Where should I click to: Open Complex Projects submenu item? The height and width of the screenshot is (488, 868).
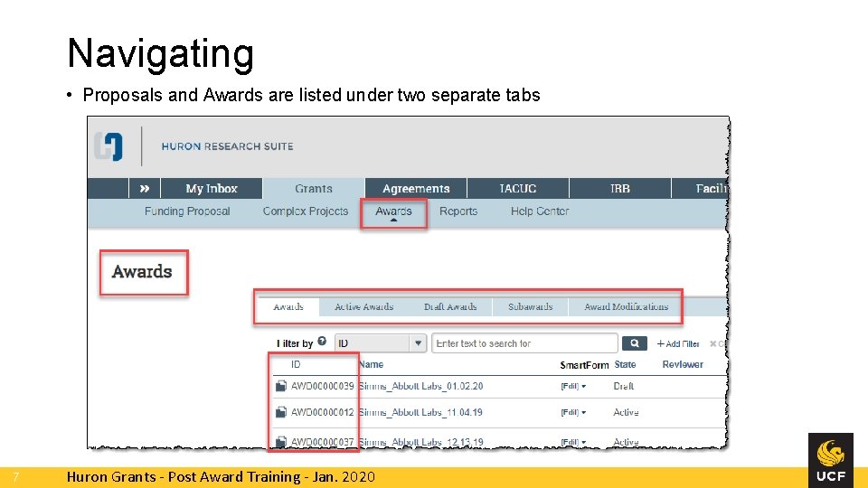[306, 211]
